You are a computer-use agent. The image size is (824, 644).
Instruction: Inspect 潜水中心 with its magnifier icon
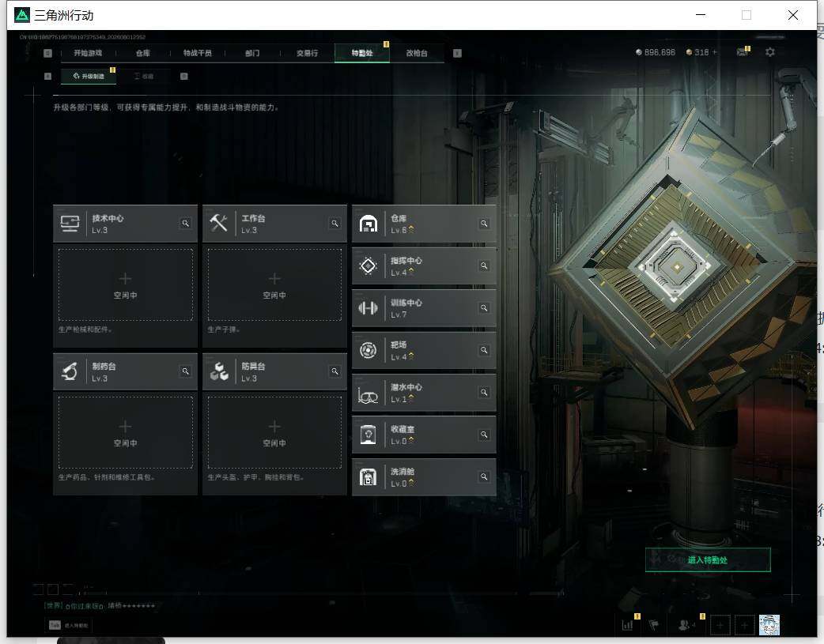(x=484, y=393)
